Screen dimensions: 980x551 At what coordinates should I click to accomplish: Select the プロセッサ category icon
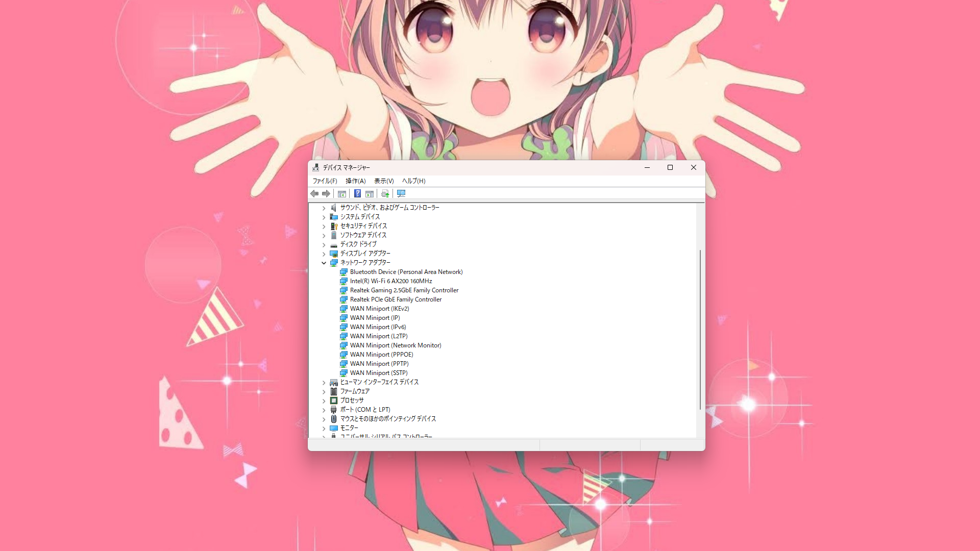[x=334, y=400]
